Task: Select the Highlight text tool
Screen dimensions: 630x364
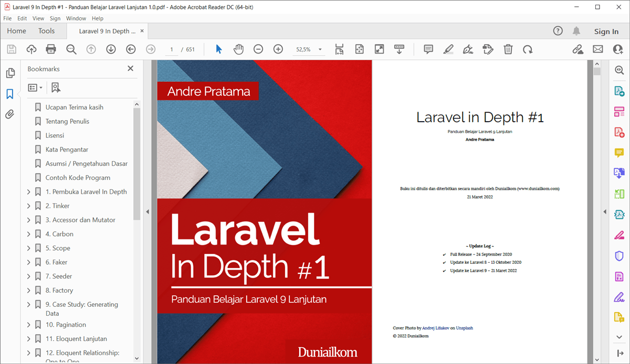Action: 448,49
